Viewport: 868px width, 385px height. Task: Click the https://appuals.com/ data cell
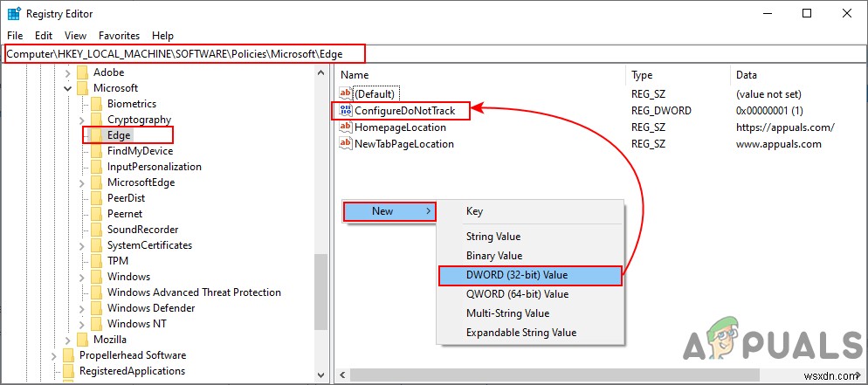tap(785, 127)
